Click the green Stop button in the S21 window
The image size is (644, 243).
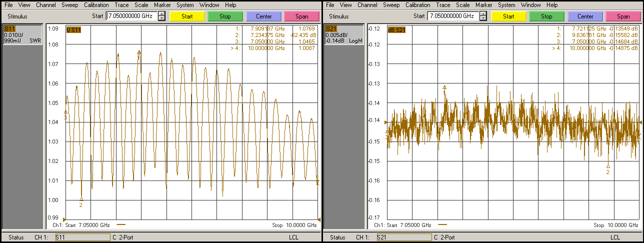(x=546, y=16)
